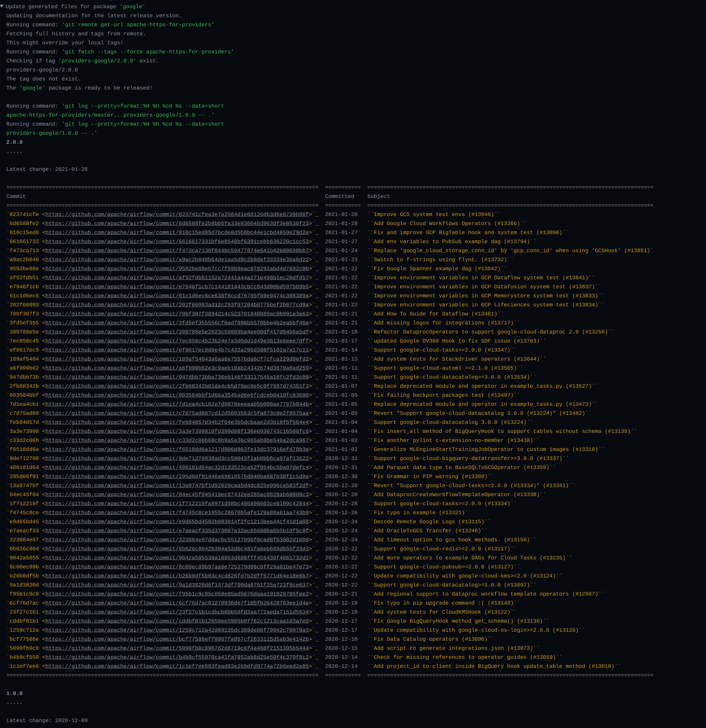Open the a9ac2b040 flynt f-strings commit link
The height and width of the screenshot is (728, 706).
coord(177,260)
